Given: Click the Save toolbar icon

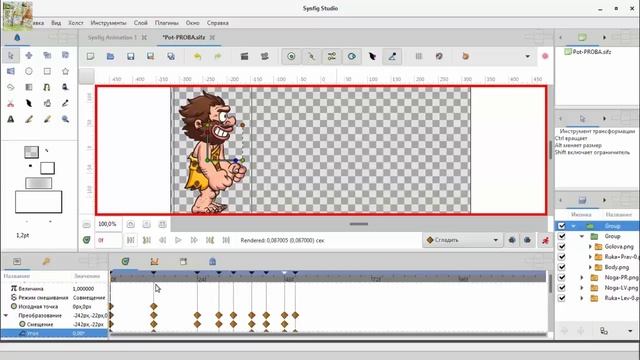Looking at the screenshot, I should point(131,56).
